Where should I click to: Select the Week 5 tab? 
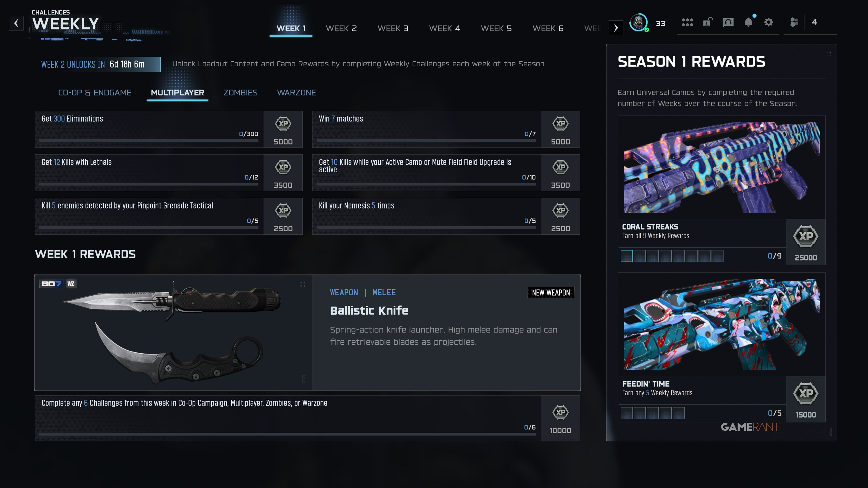[x=496, y=28]
